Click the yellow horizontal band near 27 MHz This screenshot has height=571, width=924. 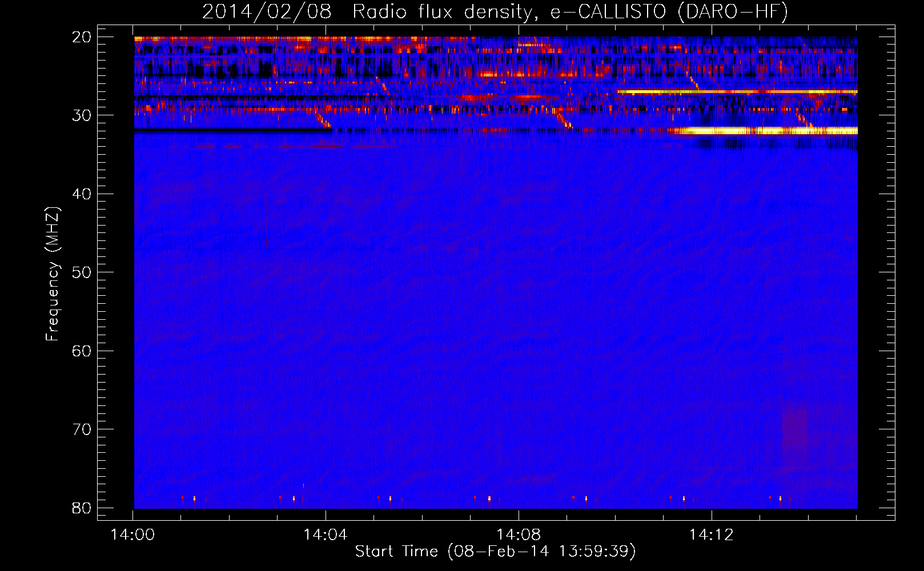737,91
